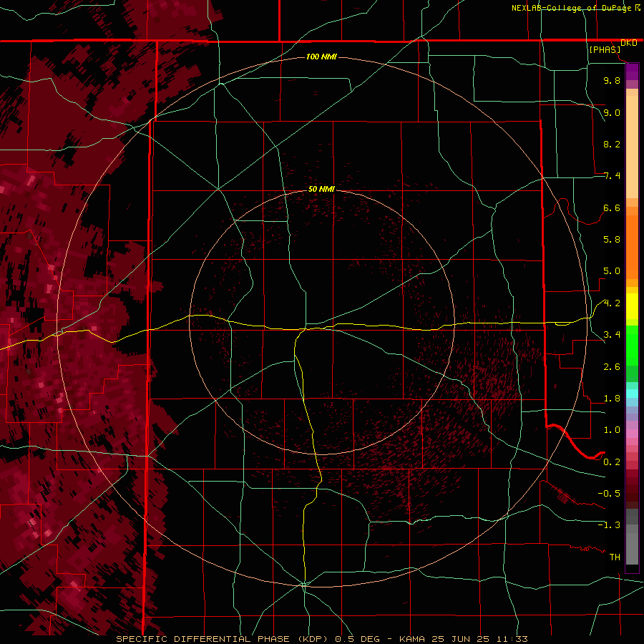Click the 7.4 scale value
Image resolution: width=644 pixels, height=644 pixels.
(x=612, y=176)
